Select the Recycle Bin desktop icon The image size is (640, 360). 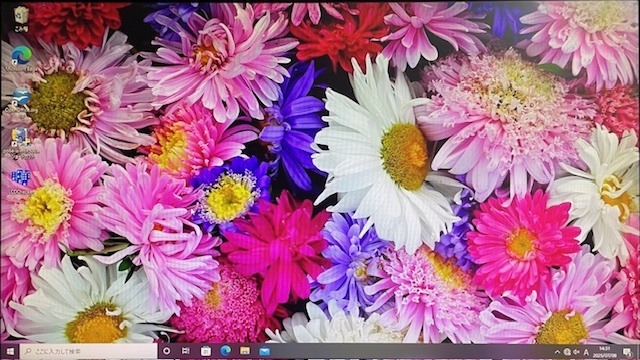pyautogui.click(x=21, y=19)
